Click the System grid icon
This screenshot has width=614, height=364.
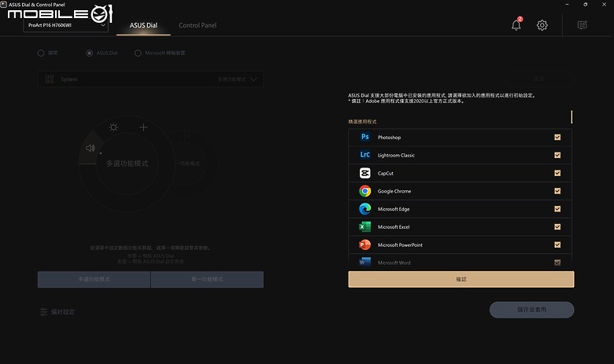click(x=50, y=79)
